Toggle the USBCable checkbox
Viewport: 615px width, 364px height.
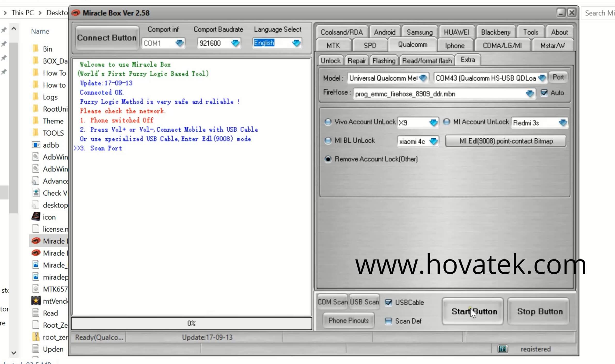click(x=388, y=302)
